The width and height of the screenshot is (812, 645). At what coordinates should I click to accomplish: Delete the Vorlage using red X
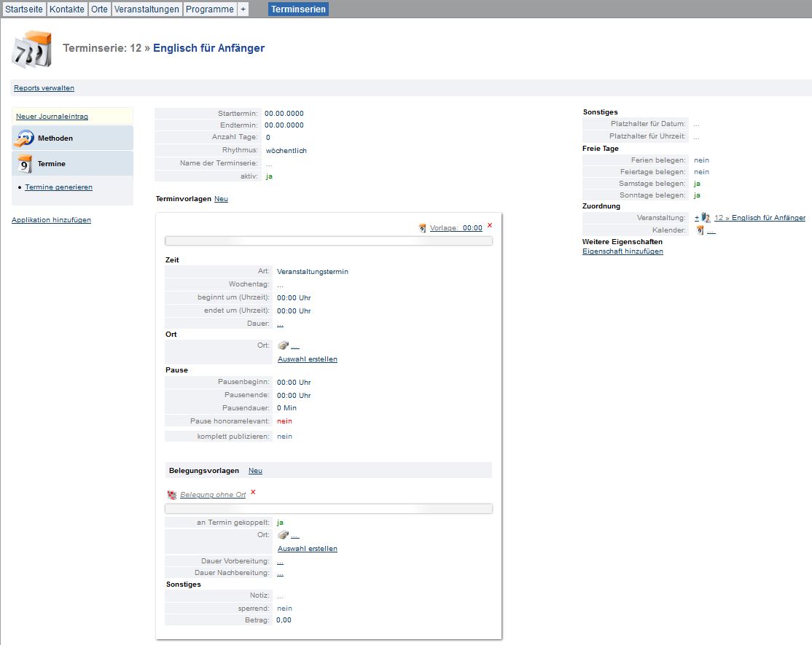click(x=490, y=226)
